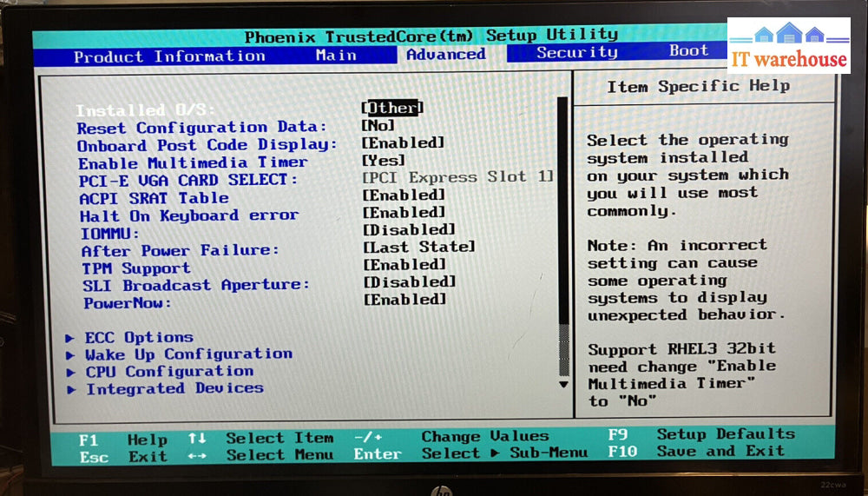Go to the Boot tab
Viewport: 868px width, 496px height.
(688, 50)
